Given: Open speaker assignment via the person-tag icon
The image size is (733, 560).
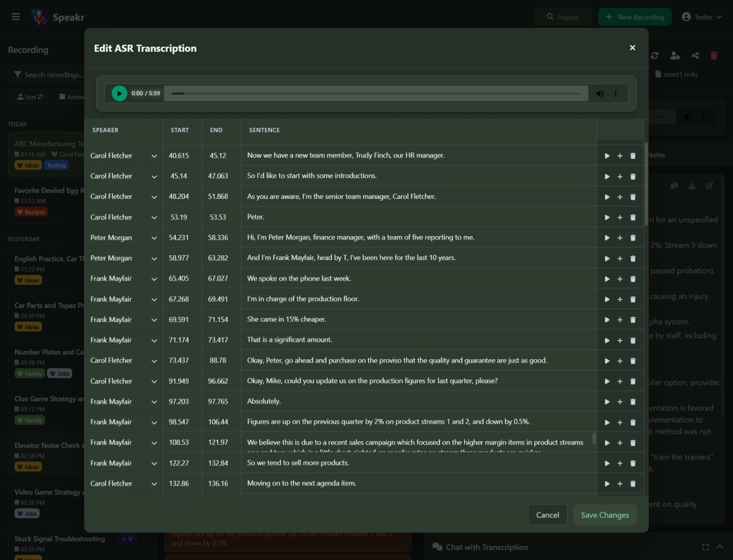Looking at the screenshot, I should click(x=675, y=56).
